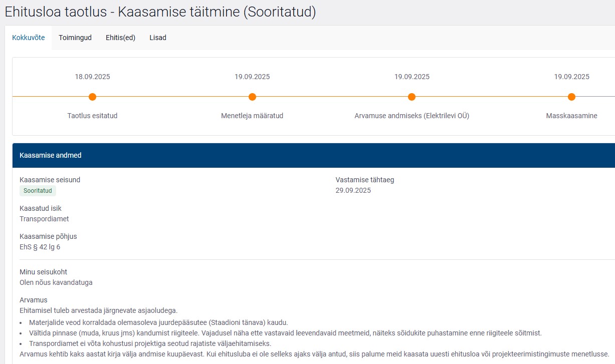
Task: Click the Elektrilevi OÜ opinion timeline dot
Action: point(412,97)
